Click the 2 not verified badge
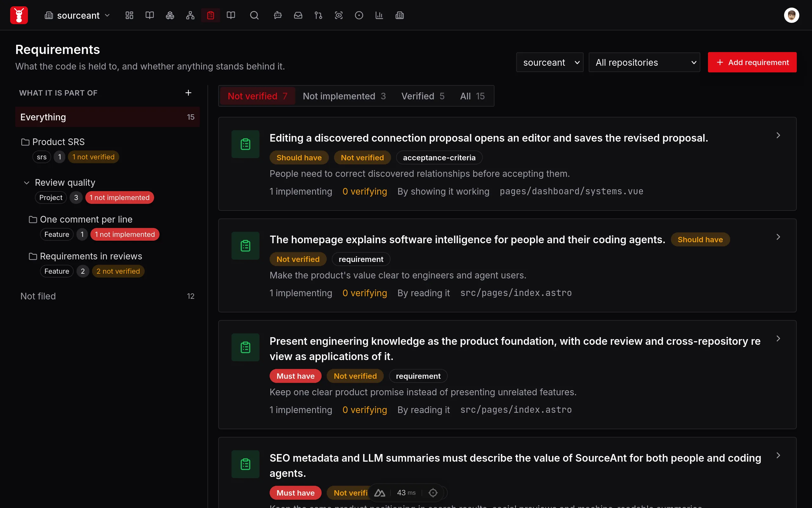812x508 pixels. [x=118, y=271]
